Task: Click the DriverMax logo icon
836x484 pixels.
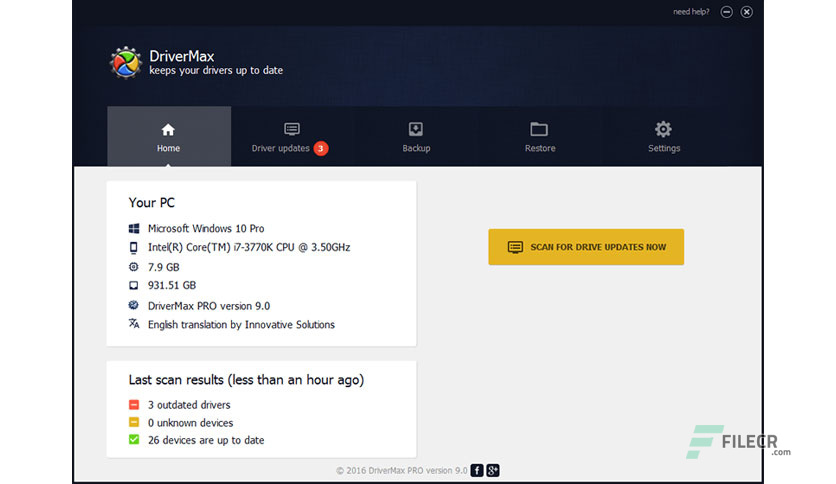Action: click(126, 62)
